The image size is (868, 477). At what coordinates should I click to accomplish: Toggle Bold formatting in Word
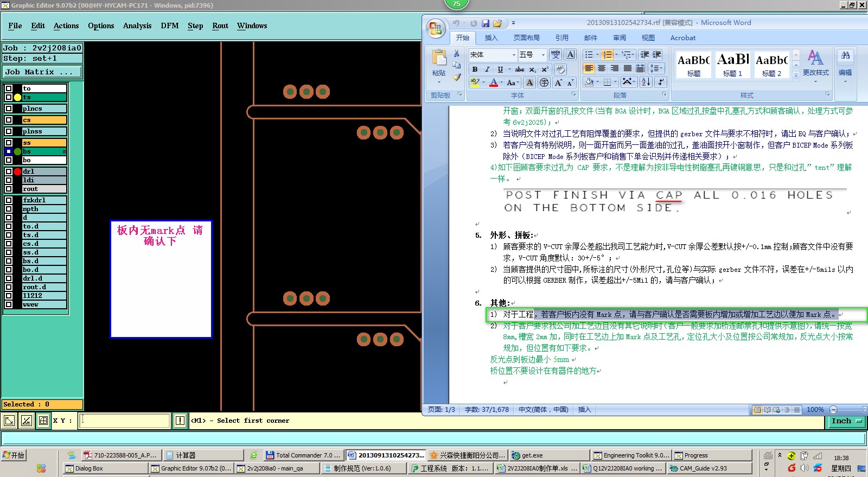tap(475, 69)
